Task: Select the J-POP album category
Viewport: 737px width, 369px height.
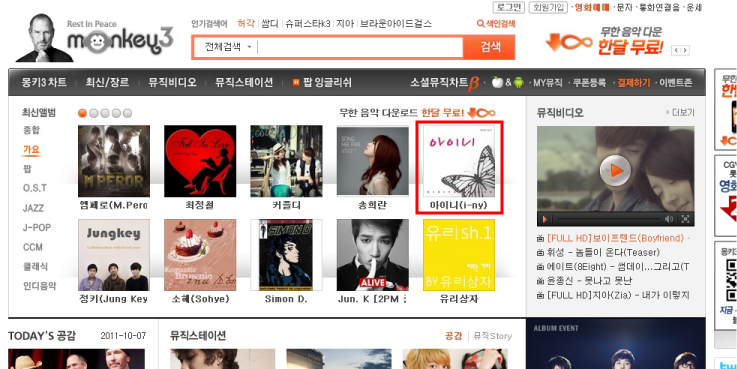Action: 37,228
